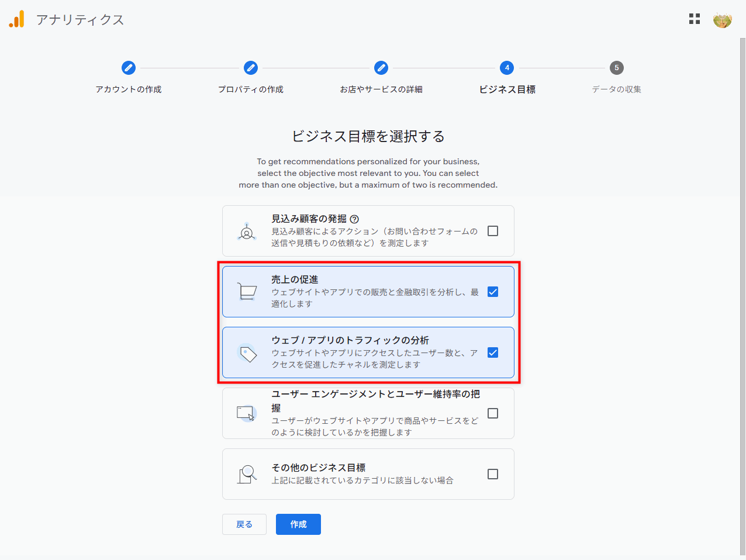Select the プロパティの作成 step label
The image size is (746, 560).
[x=251, y=89]
